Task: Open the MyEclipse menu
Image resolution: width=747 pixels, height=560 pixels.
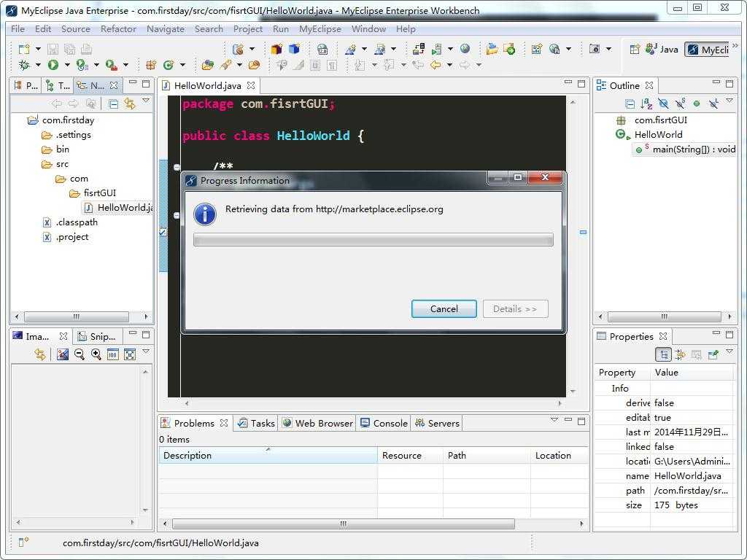Action: point(320,29)
